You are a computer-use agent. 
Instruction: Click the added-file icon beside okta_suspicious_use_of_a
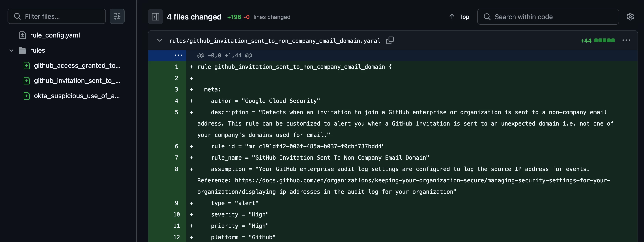tap(26, 96)
